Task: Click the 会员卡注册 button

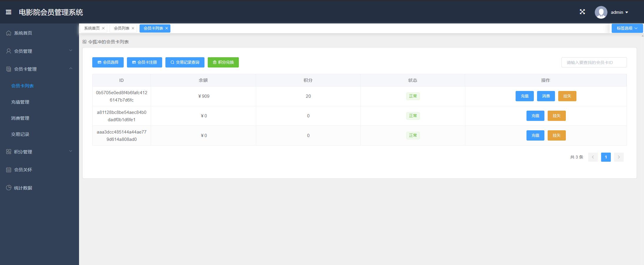Action: 145,62
